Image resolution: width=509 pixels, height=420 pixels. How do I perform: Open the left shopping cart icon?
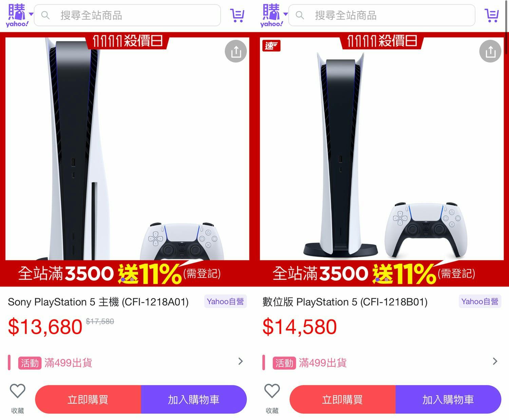coord(237,15)
